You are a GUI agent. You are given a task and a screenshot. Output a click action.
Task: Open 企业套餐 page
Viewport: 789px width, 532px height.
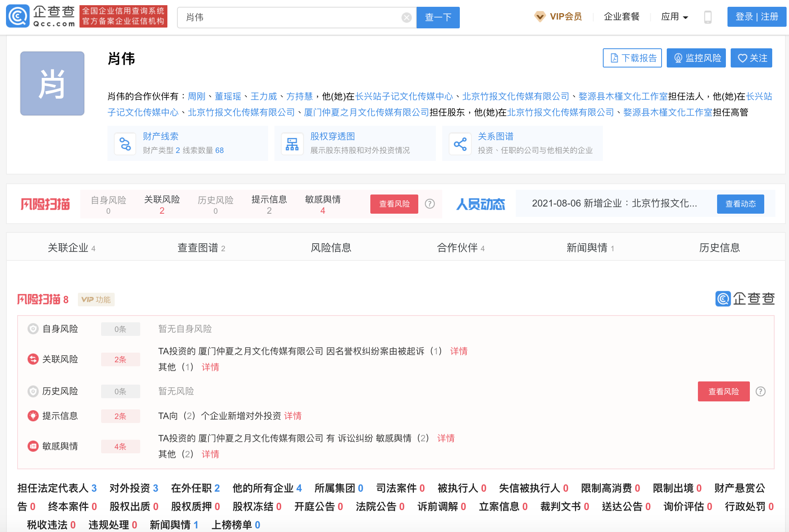point(622,17)
